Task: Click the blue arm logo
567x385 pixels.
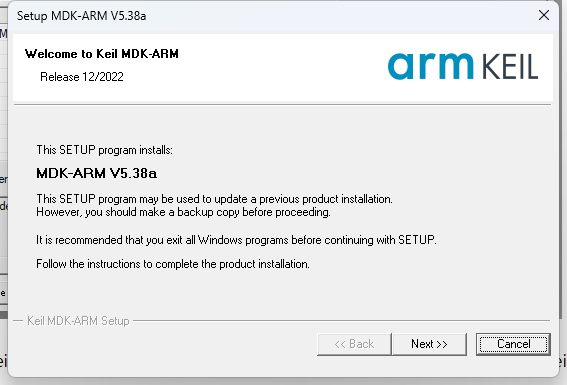Action: 430,66
